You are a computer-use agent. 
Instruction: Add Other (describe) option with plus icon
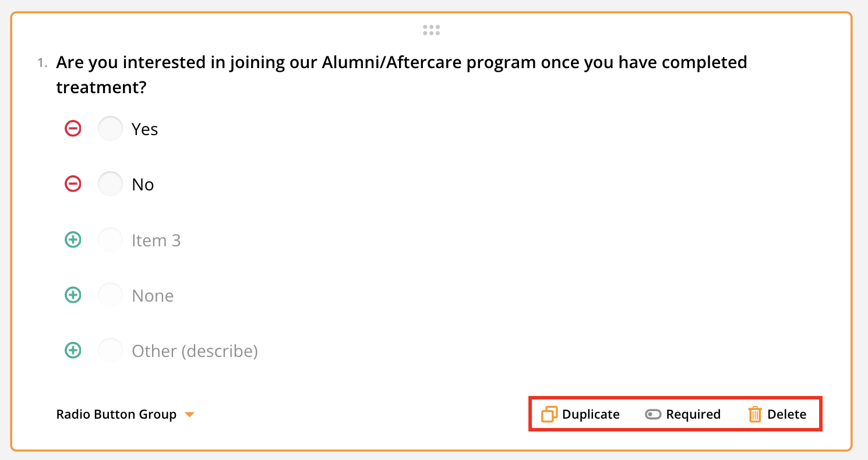(73, 351)
